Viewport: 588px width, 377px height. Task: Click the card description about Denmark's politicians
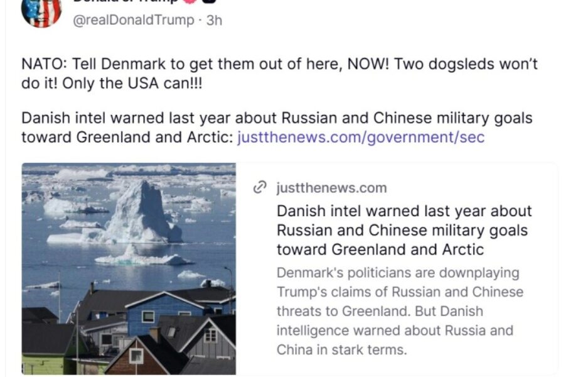coord(400,311)
